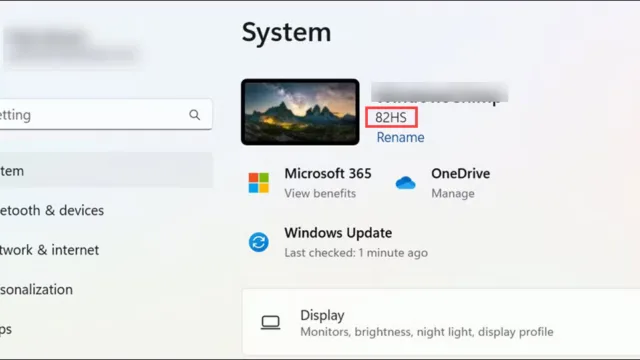Open Personalization sidebar item
Image resolution: width=640 pixels, height=360 pixels.
(36, 289)
